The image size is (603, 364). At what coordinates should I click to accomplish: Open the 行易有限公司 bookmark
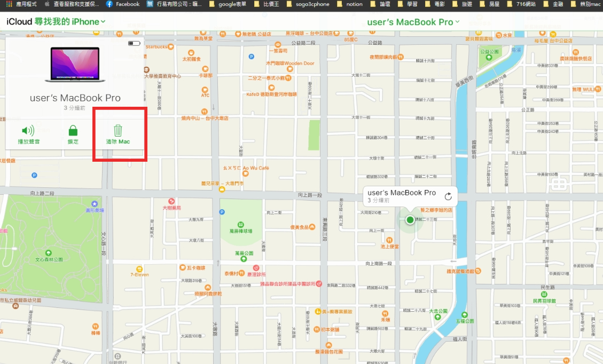pos(174,4)
